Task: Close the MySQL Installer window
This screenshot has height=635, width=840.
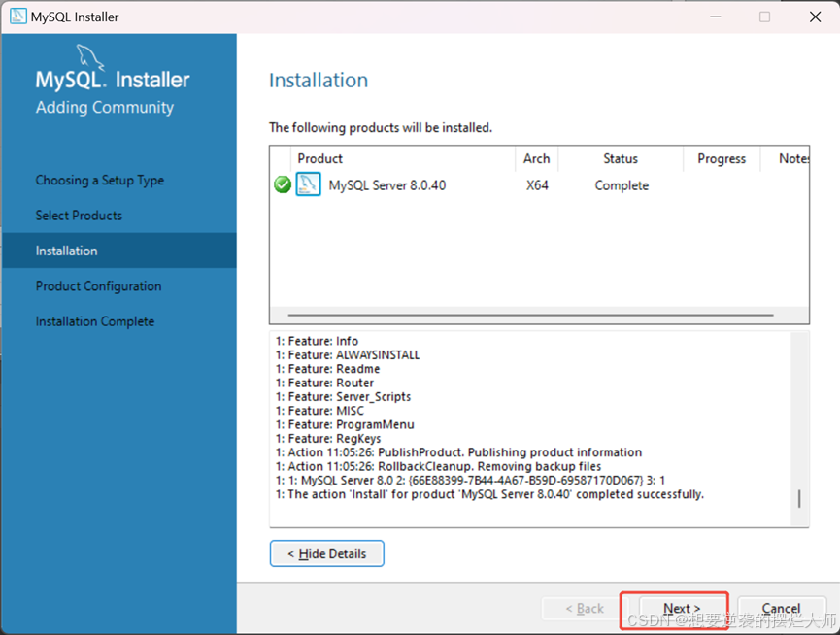Action: click(x=815, y=17)
